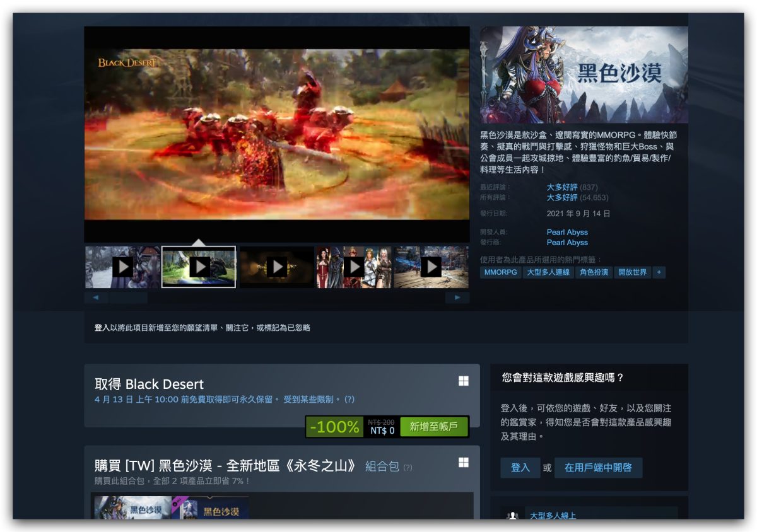757x532 pixels.
Task: Select the 開放世界 tag
Action: tap(633, 272)
